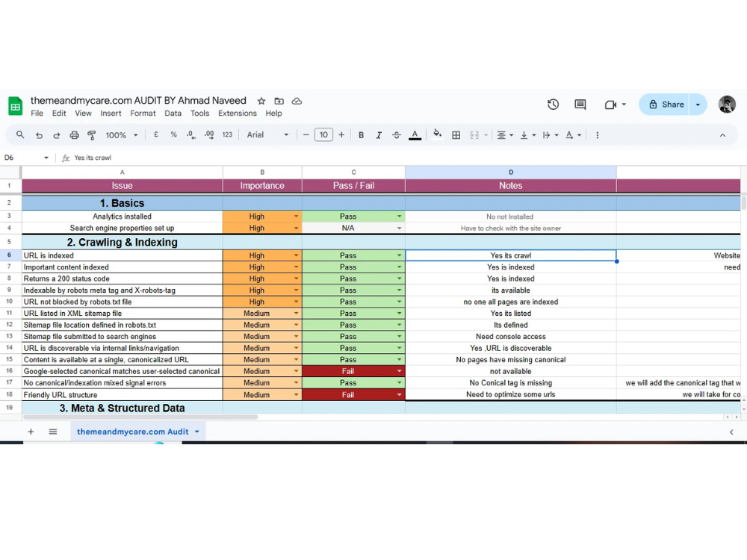This screenshot has width=747, height=560.
Task: Open the all sheets list icon
Action: 53,432
